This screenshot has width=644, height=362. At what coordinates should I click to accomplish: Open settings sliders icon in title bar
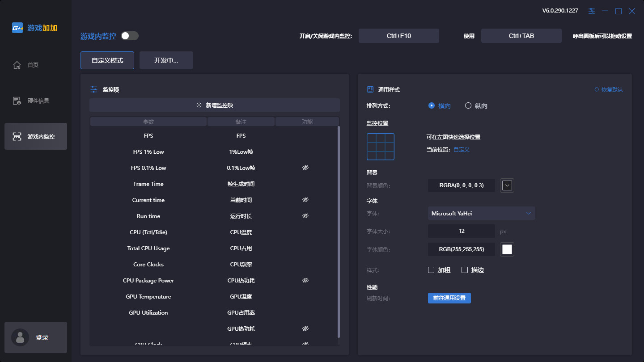click(x=592, y=11)
